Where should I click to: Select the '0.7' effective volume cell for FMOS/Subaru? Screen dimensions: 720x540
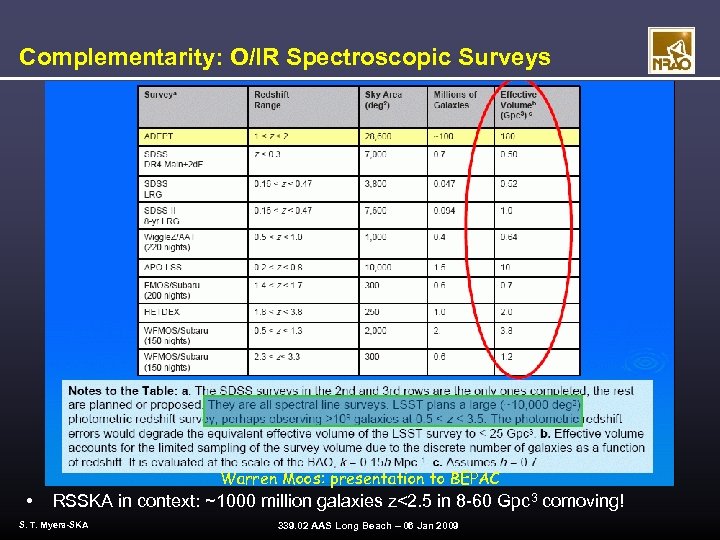[537, 290]
